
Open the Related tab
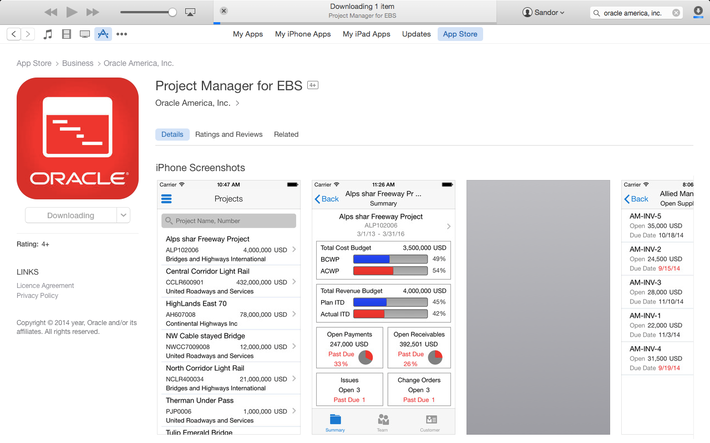pyautogui.click(x=286, y=135)
